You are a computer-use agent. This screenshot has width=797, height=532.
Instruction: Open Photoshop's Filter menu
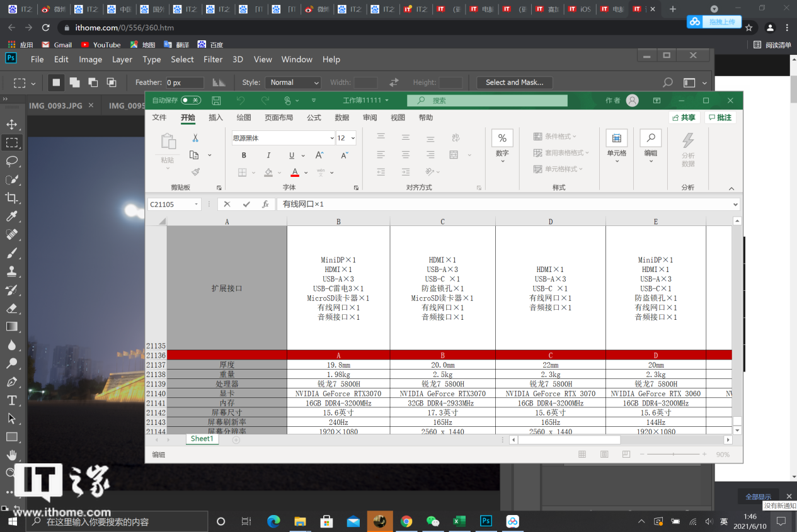(x=213, y=59)
